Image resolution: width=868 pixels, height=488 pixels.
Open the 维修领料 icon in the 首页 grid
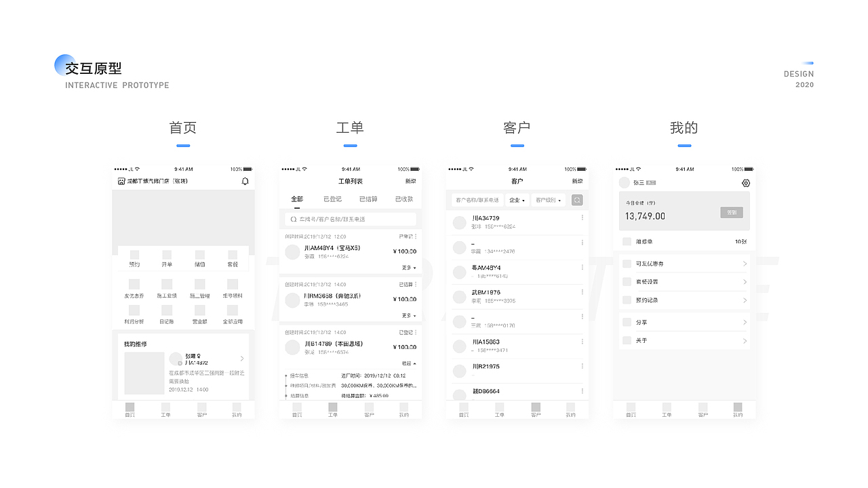(233, 284)
